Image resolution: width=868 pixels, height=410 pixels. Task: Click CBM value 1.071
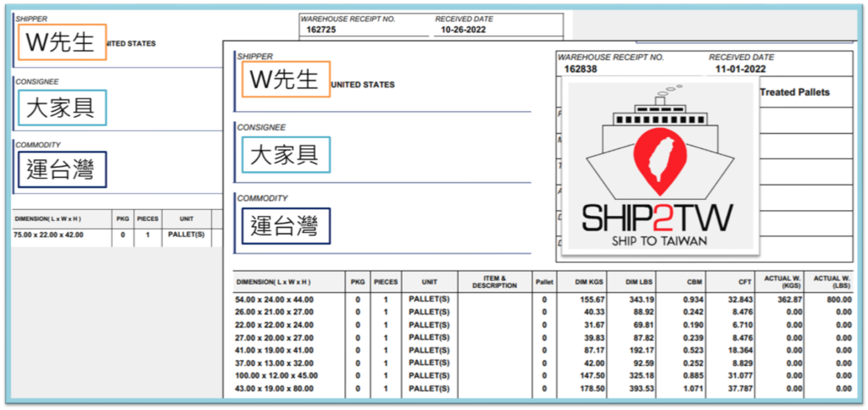pos(693,389)
